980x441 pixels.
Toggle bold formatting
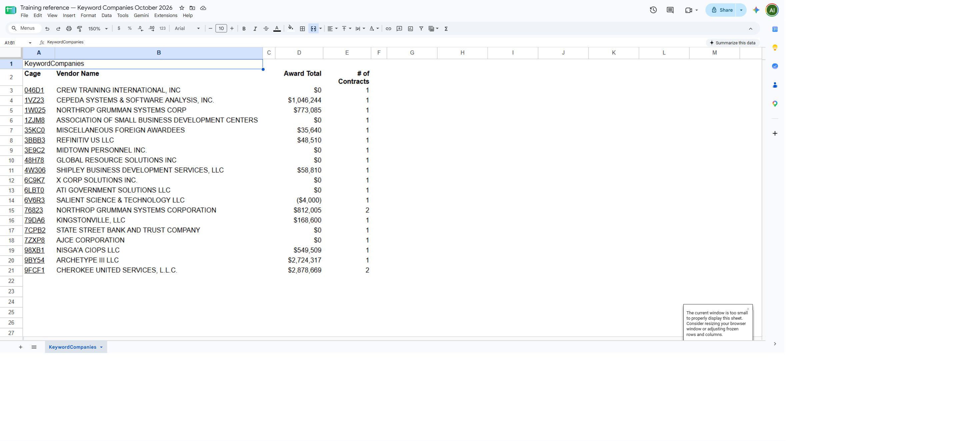[x=244, y=29]
